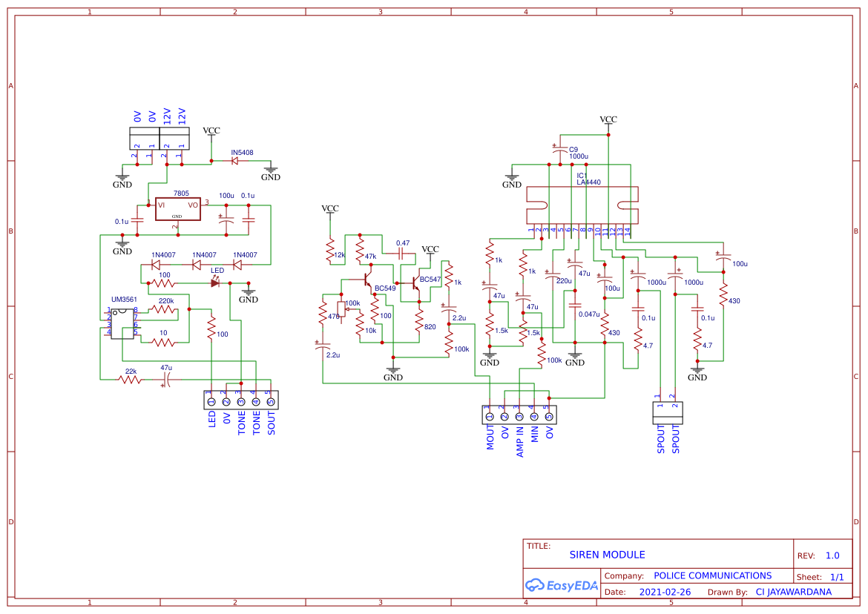
Task: Click the UM3561 siren IC chip
Action: coord(122,323)
